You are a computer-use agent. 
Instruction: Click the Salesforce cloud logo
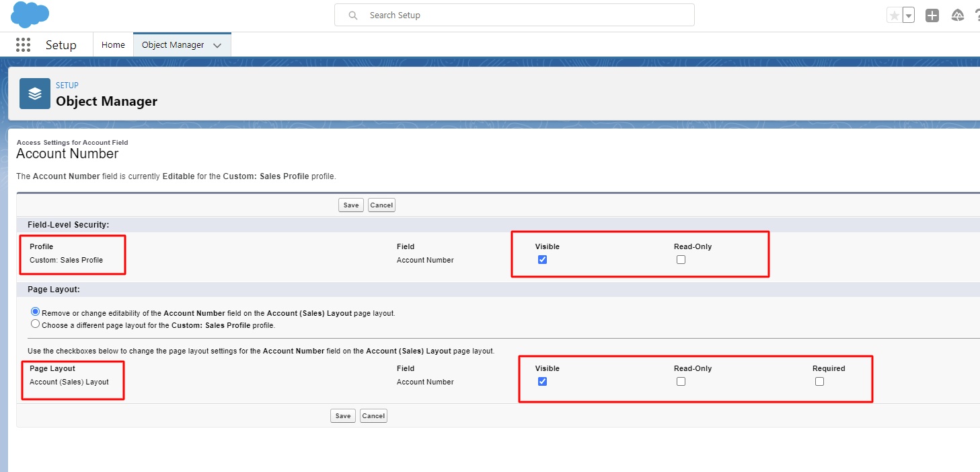(30, 14)
